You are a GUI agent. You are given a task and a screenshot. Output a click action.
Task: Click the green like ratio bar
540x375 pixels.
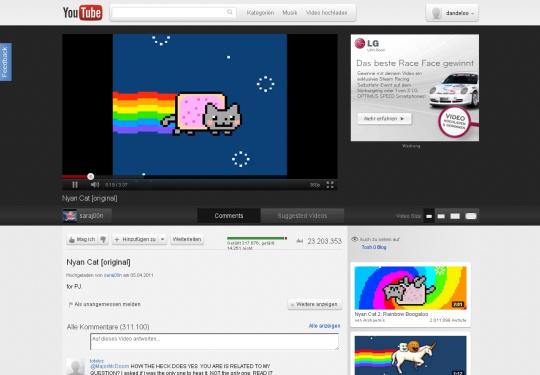(257, 238)
